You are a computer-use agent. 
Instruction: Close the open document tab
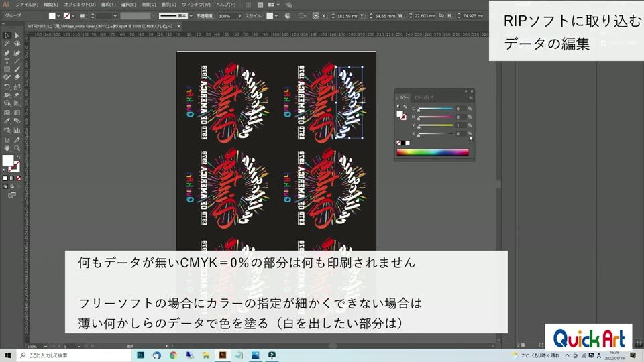tap(178, 26)
